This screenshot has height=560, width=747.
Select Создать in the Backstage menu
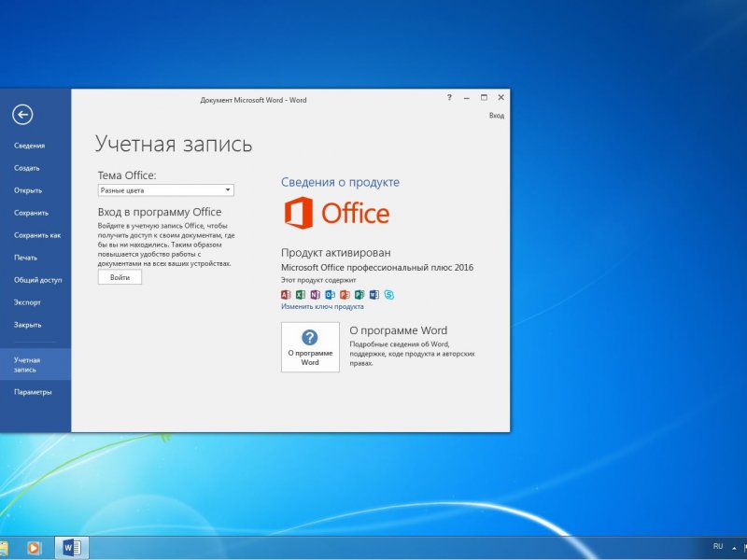coord(27,168)
